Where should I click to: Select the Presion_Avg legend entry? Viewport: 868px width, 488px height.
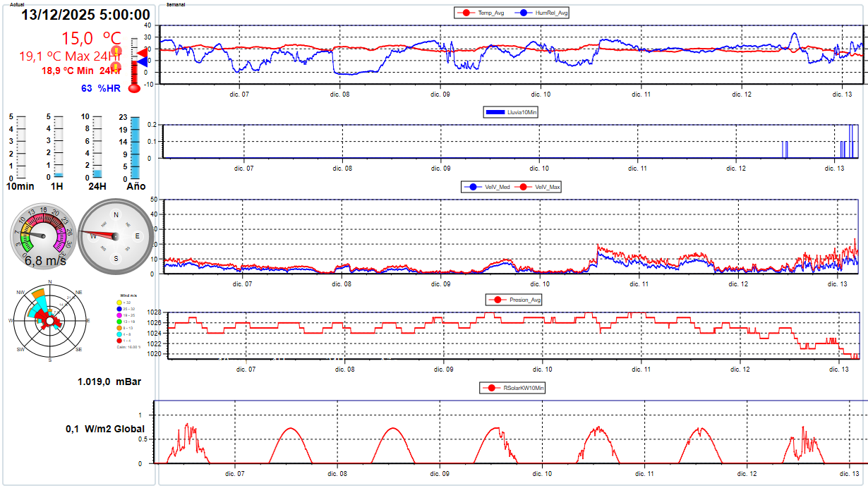(x=514, y=300)
